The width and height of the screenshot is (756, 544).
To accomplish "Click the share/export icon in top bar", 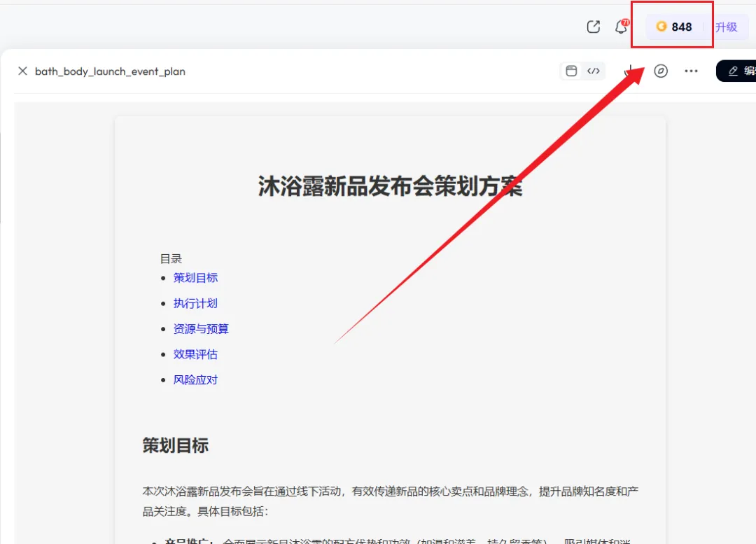I will tap(594, 27).
